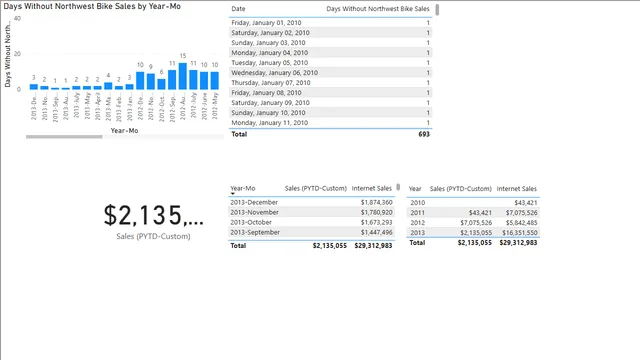
Task: Select row Friday, January 01, 2010
Action: coord(330,23)
